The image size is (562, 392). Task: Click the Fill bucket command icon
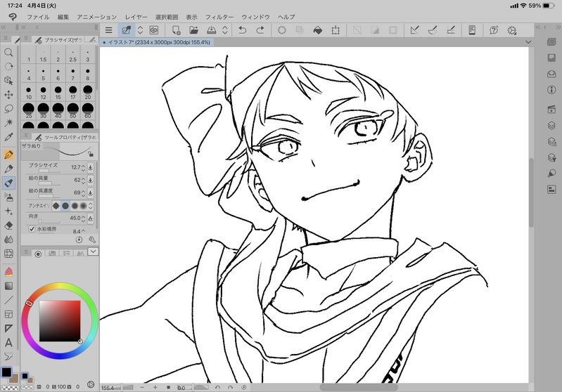(317, 30)
